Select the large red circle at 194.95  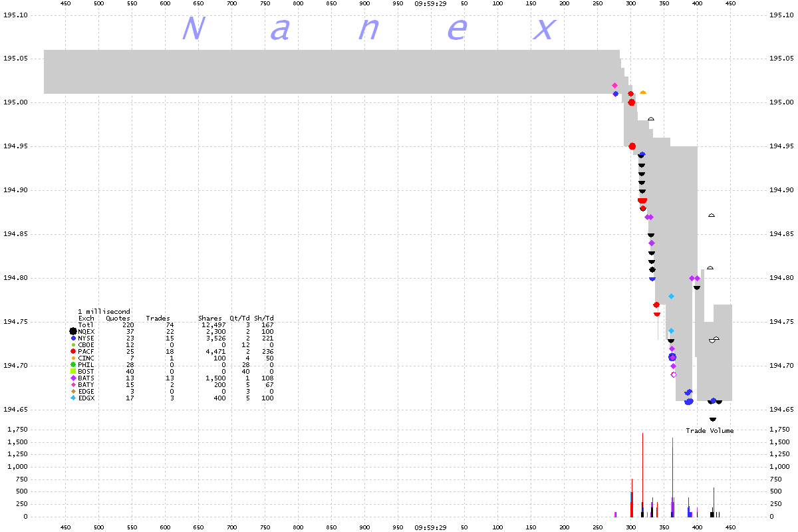632,146
